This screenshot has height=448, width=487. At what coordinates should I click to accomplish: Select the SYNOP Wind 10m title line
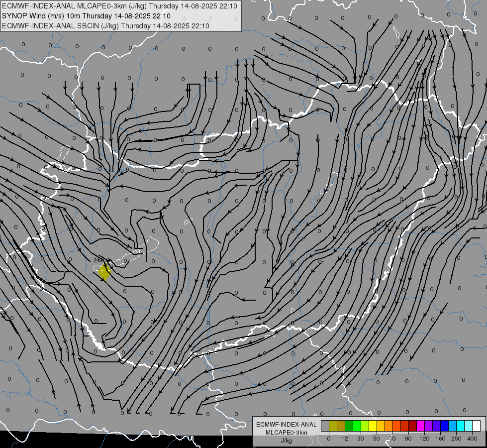point(86,16)
